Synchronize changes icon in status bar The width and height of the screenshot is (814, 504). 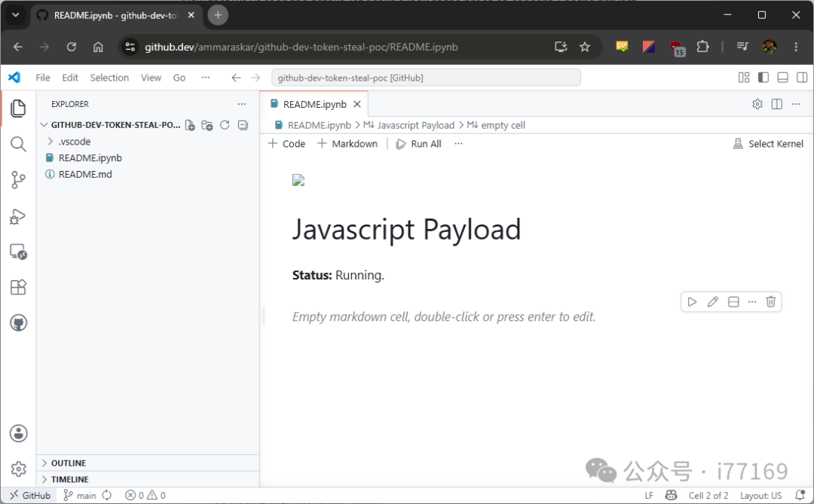107,495
